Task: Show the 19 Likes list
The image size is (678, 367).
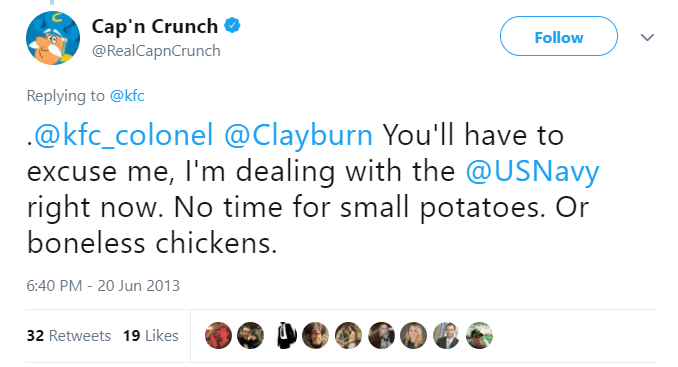Action: pos(150,336)
